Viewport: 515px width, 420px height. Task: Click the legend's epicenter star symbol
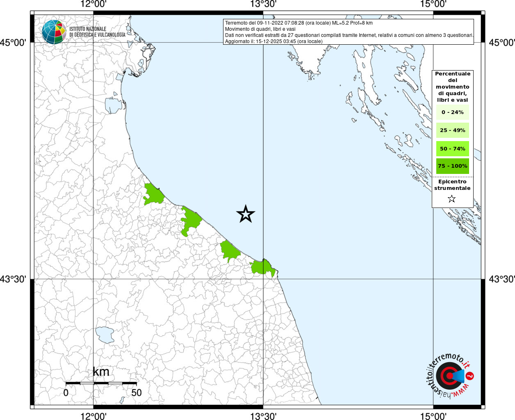point(451,199)
